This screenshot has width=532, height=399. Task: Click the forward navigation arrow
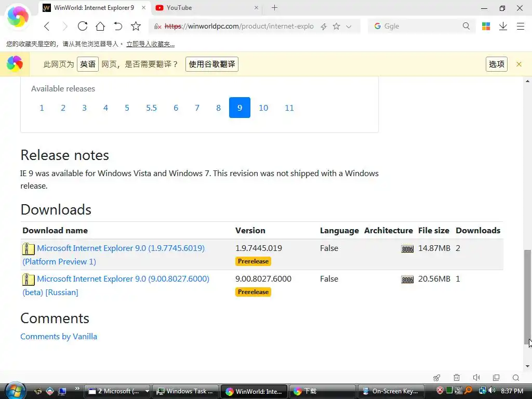click(64, 26)
